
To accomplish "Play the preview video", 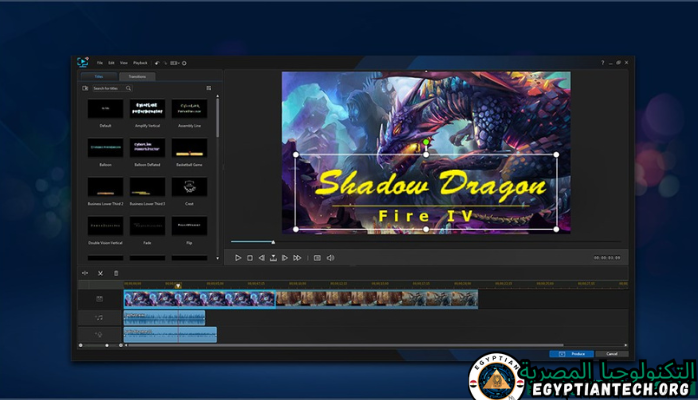I will pyautogui.click(x=238, y=258).
